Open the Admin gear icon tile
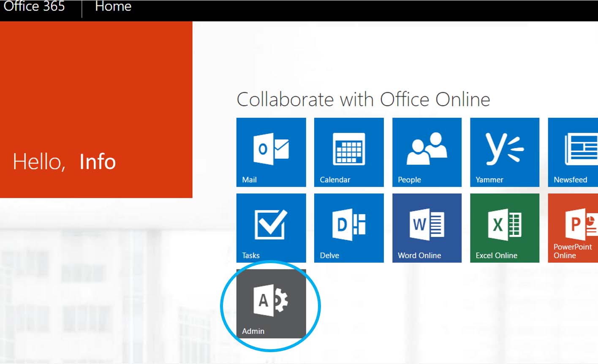Image resolution: width=598 pixels, height=364 pixels. (271, 300)
